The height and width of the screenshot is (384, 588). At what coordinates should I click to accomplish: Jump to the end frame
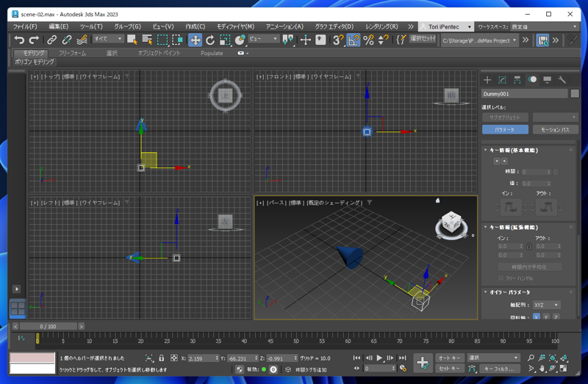(402, 358)
